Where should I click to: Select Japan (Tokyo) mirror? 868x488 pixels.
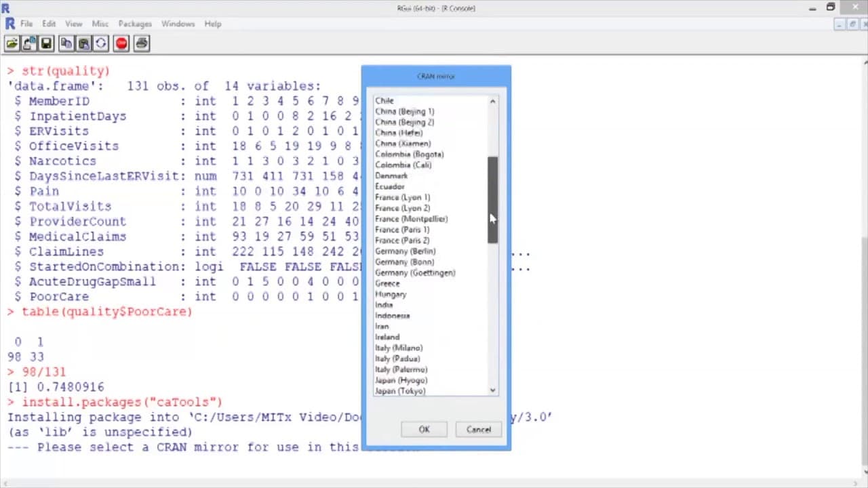click(x=400, y=391)
